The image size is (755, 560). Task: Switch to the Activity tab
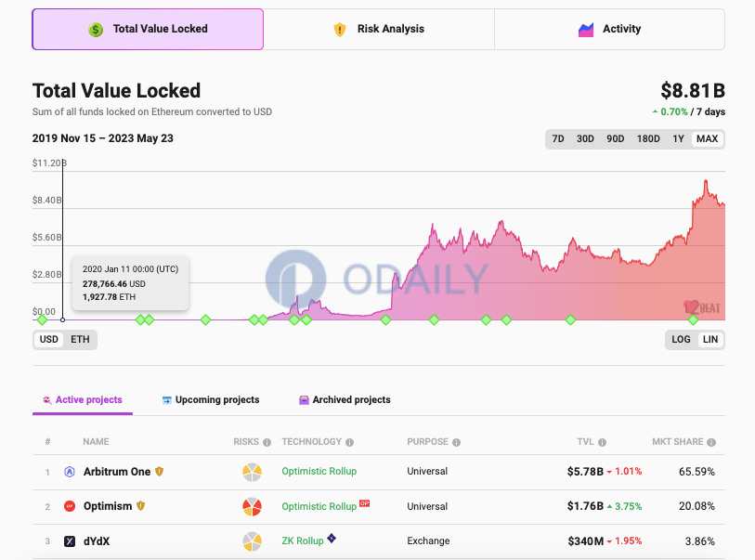point(609,29)
